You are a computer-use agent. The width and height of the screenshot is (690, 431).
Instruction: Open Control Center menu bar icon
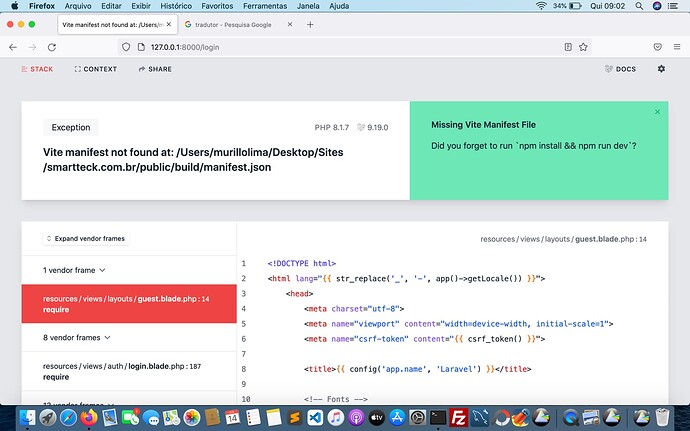[x=673, y=6]
